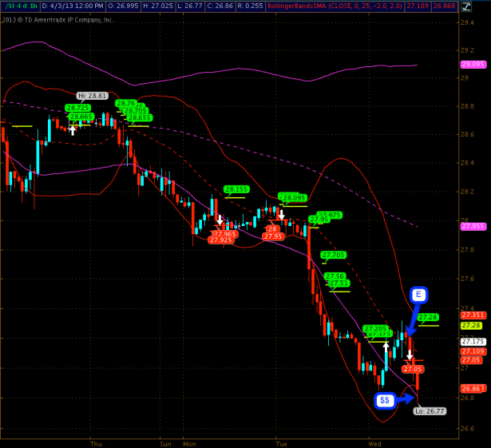This screenshot has height=448, width=491.
Task: Click the pink 29.095 price axis tag
Action: [x=472, y=64]
